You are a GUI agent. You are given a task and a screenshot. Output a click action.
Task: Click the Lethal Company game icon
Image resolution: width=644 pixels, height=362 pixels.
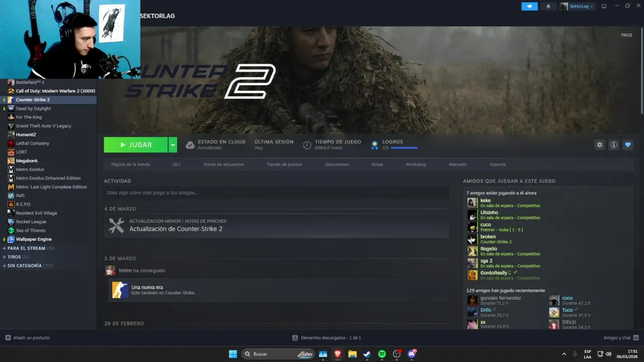[x=11, y=143]
